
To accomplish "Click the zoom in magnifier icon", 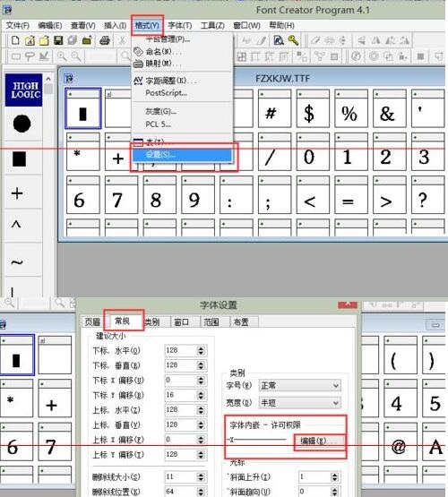I will 62,56.
